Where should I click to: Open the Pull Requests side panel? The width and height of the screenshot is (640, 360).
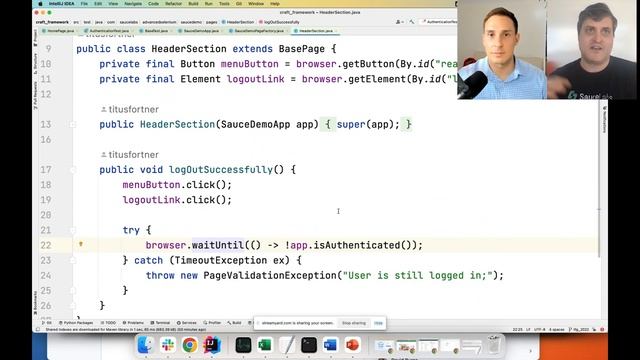pyautogui.click(x=35, y=95)
